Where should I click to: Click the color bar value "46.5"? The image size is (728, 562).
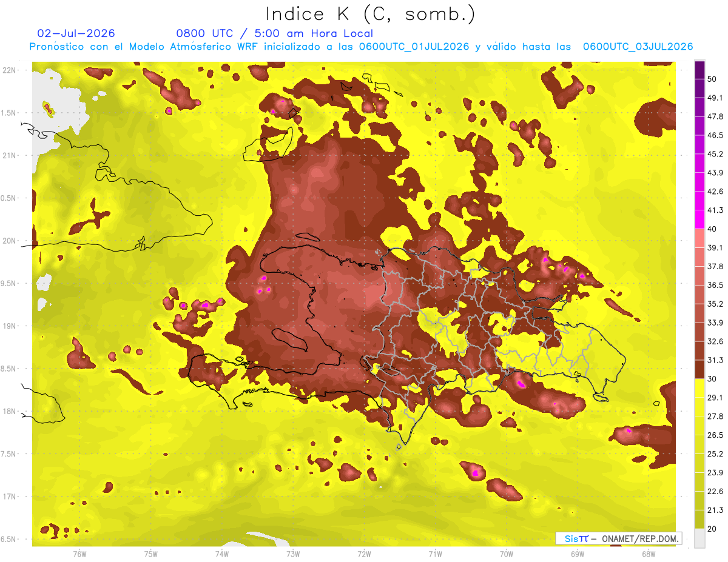[x=715, y=135]
